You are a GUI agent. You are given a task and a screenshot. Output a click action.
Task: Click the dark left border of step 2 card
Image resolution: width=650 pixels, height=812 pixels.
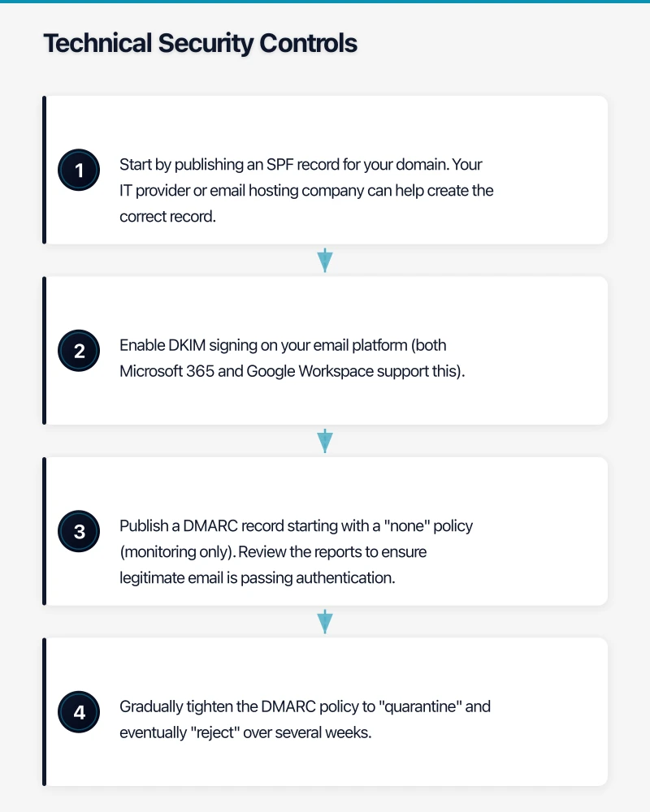[44, 350]
